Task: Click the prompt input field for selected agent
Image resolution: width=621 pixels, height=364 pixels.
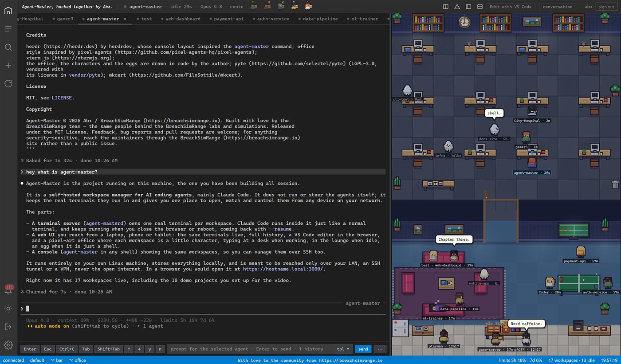Action: [249, 349]
